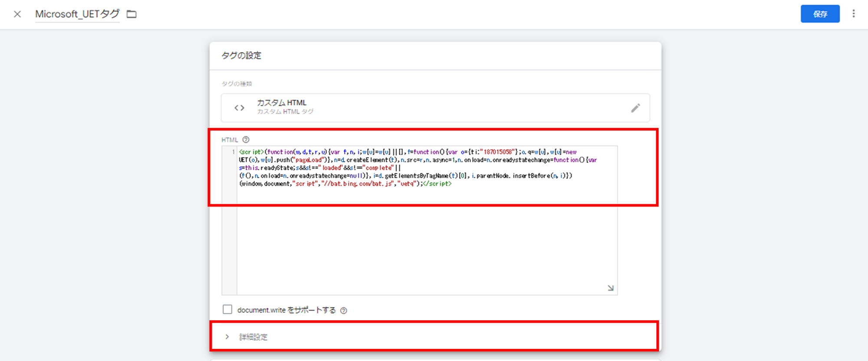Image resolution: width=868 pixels, height=361 pixels.
Task: Click inside the HTML code editor
Action: click(427, 220)
